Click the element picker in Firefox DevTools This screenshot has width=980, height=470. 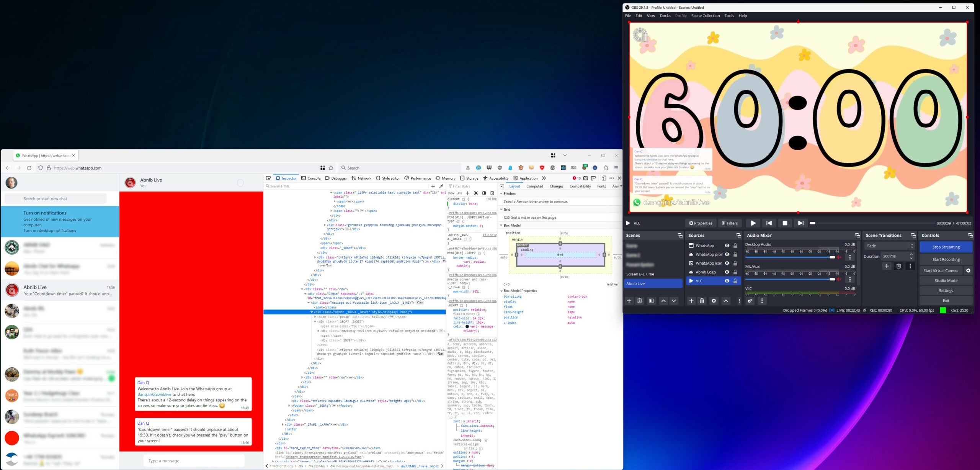click(x=268, y=178)
